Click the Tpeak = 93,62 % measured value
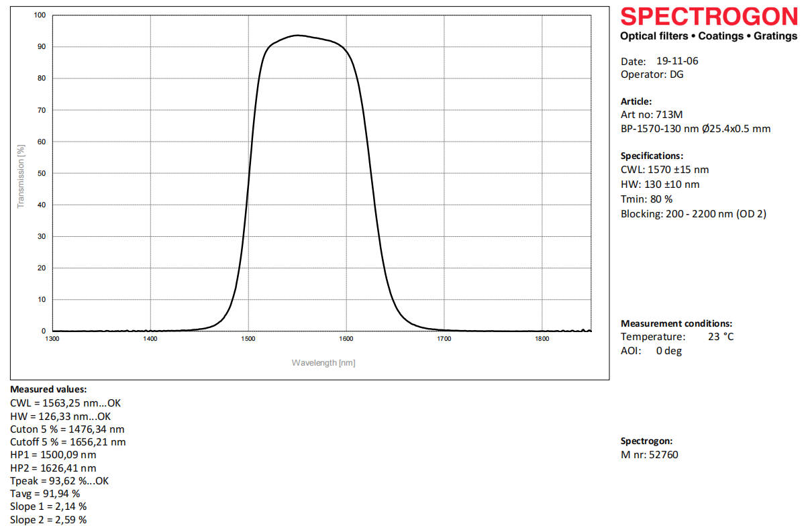 (x=59, y=481)
